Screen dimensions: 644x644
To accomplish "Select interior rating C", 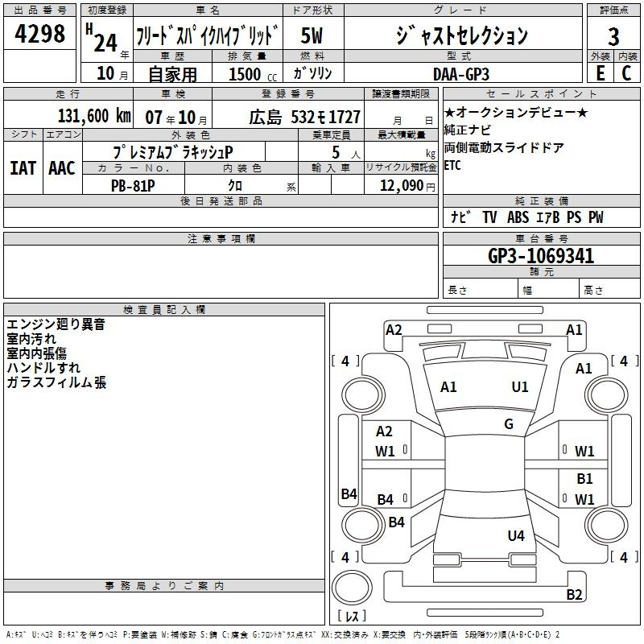I will pyautogui.click(x=626, y=73).
